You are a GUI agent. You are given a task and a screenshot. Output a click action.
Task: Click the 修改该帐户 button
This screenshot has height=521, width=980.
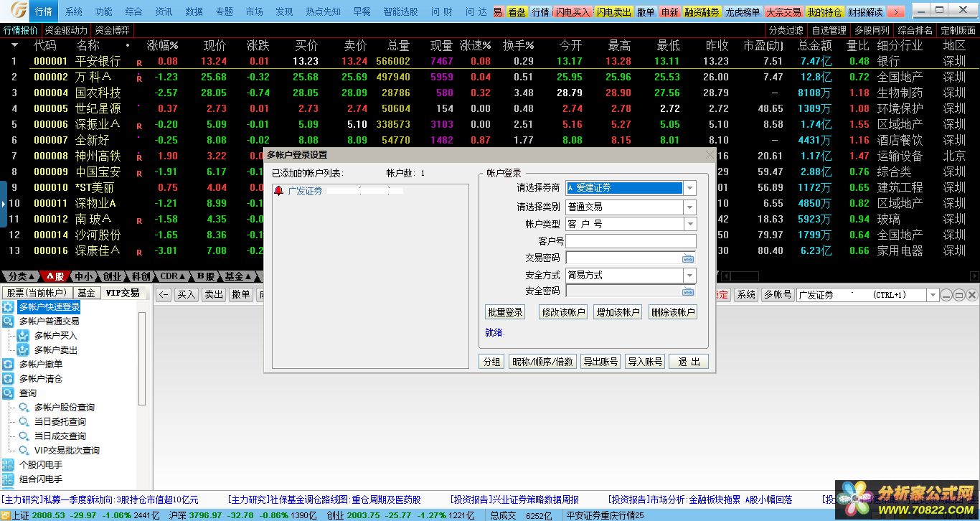563,312
